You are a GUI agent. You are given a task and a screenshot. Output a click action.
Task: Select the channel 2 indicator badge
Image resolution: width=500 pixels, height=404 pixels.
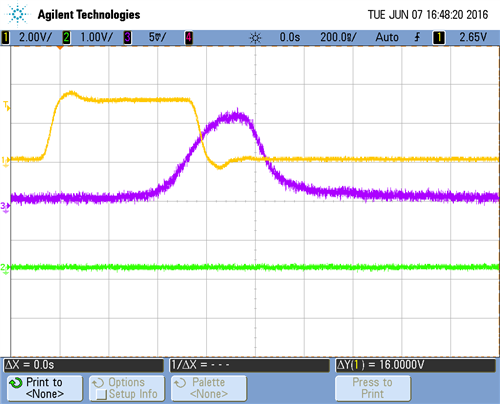pyautogui.click(x=66, y=37)
